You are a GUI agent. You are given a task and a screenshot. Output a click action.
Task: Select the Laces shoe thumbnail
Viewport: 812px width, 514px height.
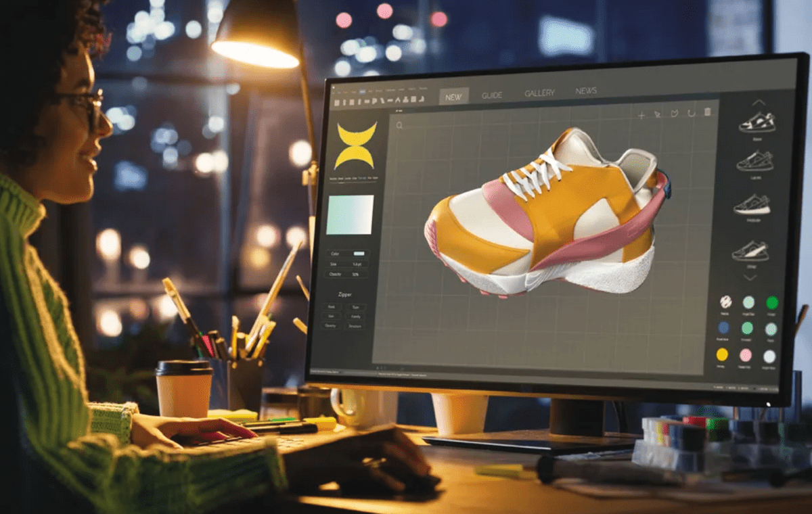(754, 162)
